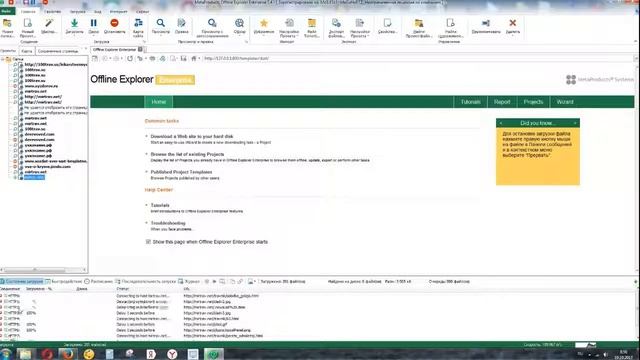This screenshot has width=640, height=360.
Task: Open dropdown arrow under Delete button
Action: (513, 36)
